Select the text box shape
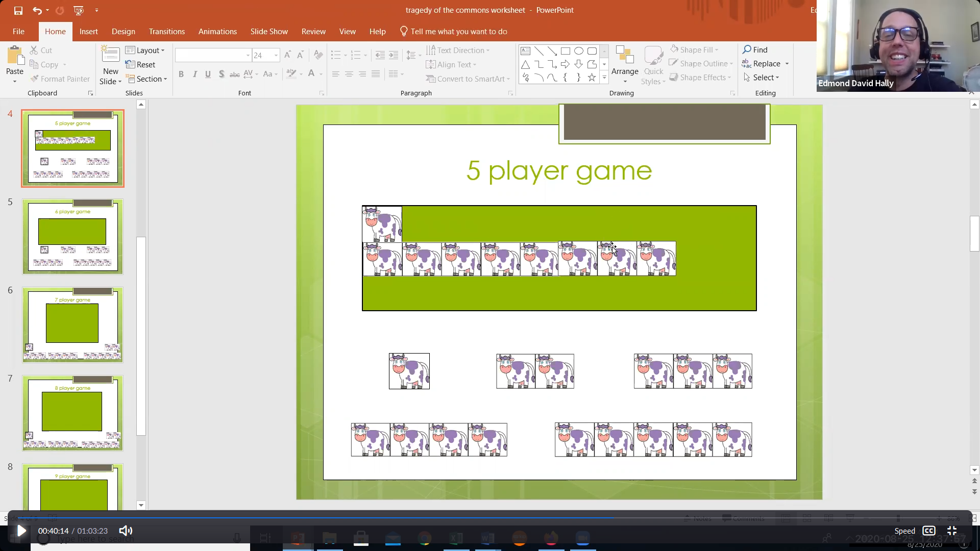Viewport: 980px width, 551px height. point(525,51)
